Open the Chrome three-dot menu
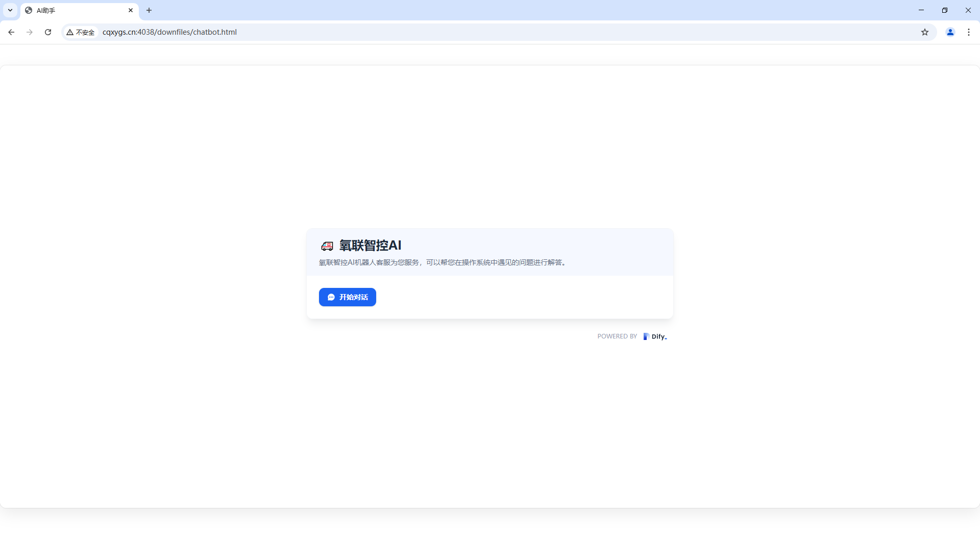980x536 pixels. tap(969, 32)
